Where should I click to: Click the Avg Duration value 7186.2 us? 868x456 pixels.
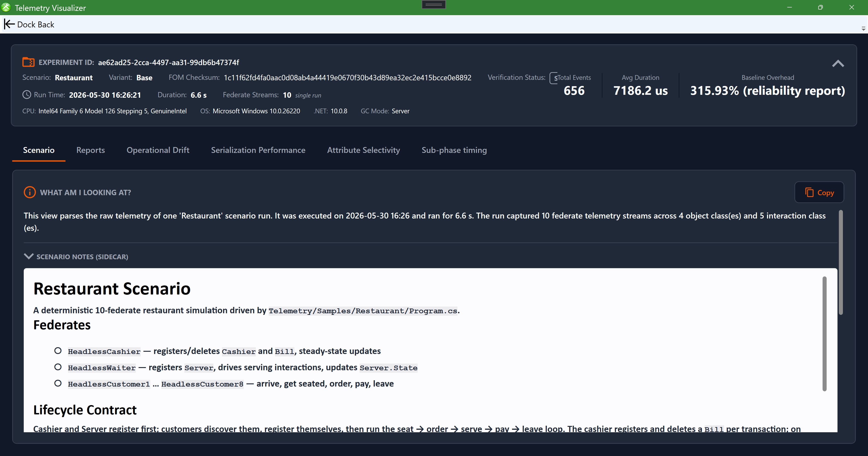pos(640,90)
